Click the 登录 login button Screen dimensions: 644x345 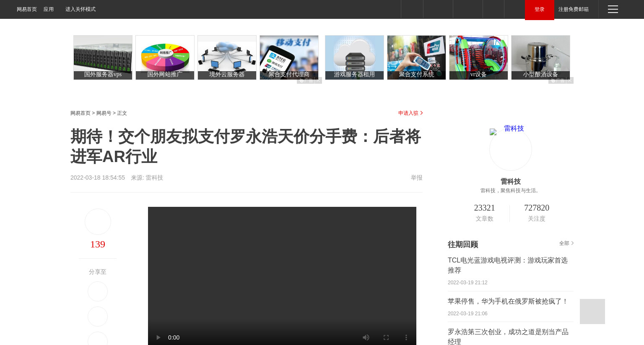coord(540,10)
